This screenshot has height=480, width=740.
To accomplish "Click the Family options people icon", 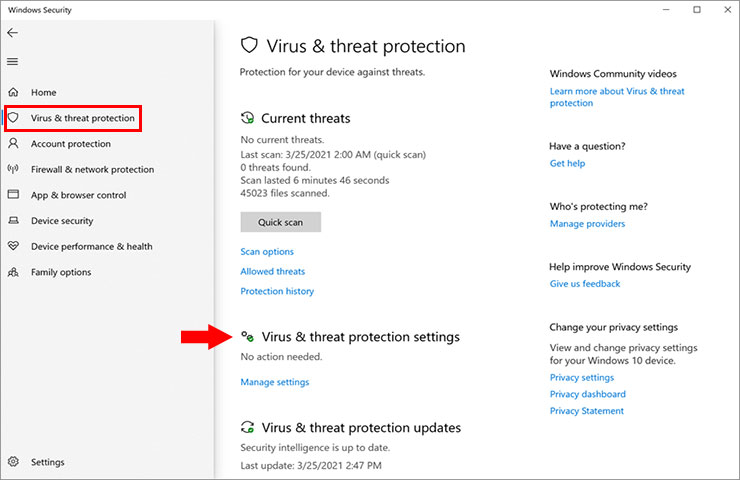I will (x=13, y=272).
